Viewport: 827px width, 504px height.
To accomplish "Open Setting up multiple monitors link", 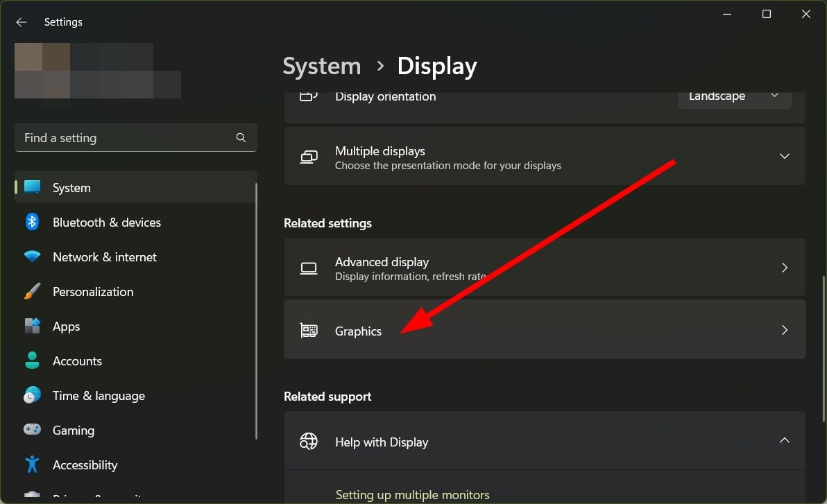I will point(412,495).
